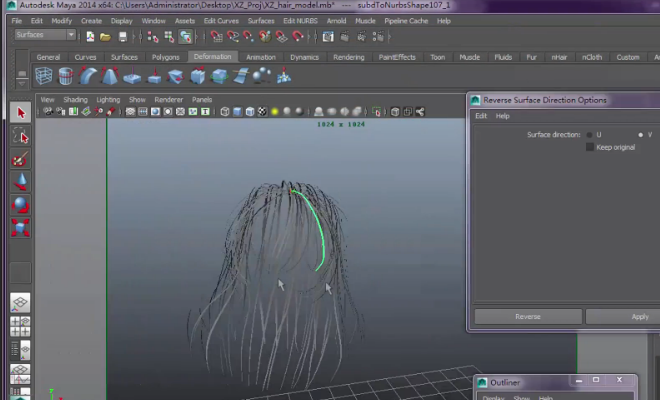The height and width of the screenshot is (400, 660).
Task: Enable snap to curves magnet
Action: coord(233,37)
